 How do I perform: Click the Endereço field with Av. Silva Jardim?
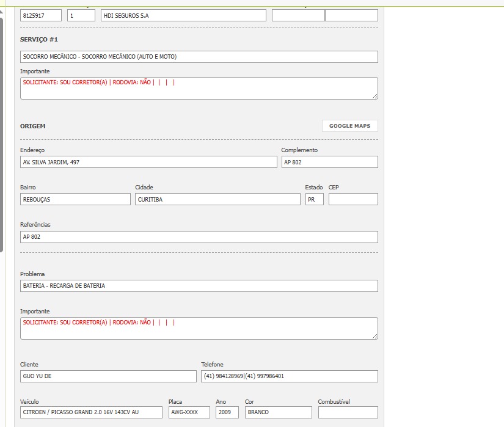(x=148, y=162)
